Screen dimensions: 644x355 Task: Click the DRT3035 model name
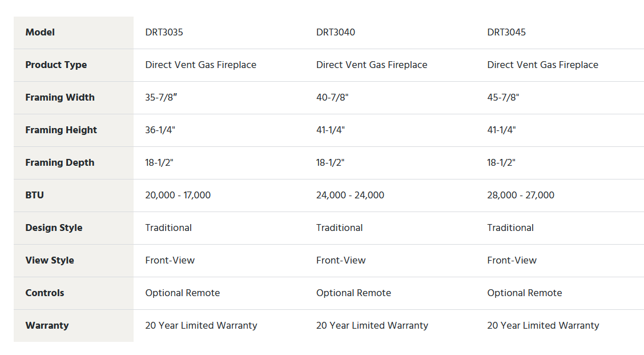pos(164,32)
